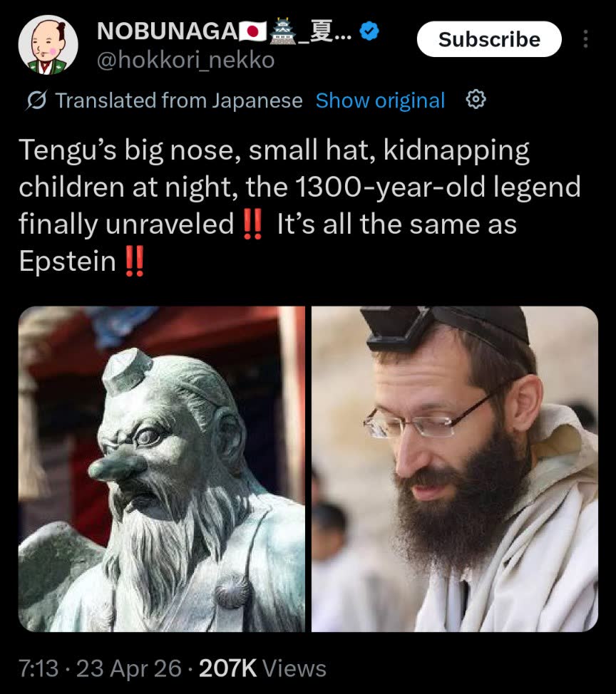The width and height of the screenshot is (616, 694).
Task: Click the 7:13 post timestamp
Action: pos(38,668)
